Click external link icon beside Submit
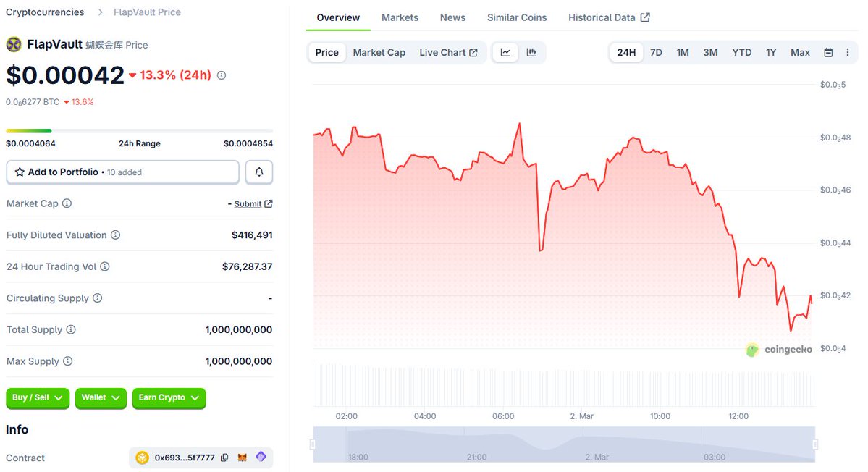This screenshot has height=472, width=868. (x=269, y=203)
